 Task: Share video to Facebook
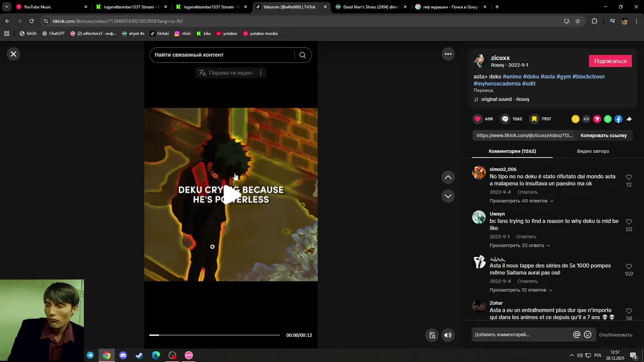point(618,119)
